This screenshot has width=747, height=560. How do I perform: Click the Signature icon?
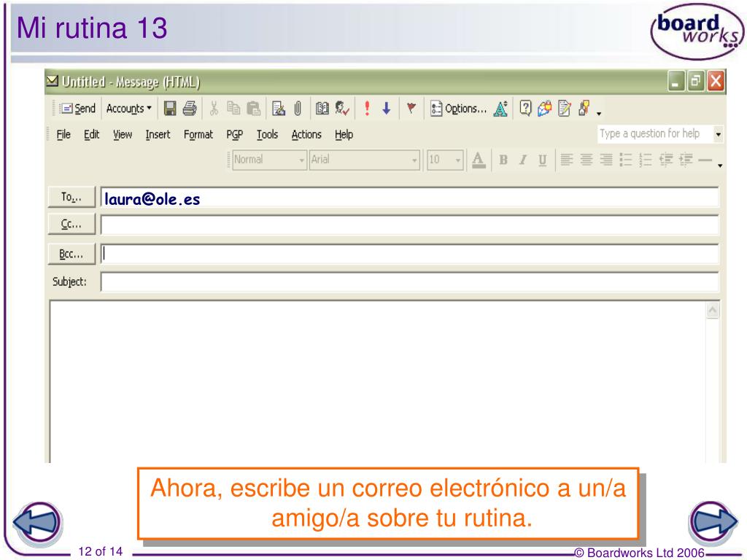278,109
